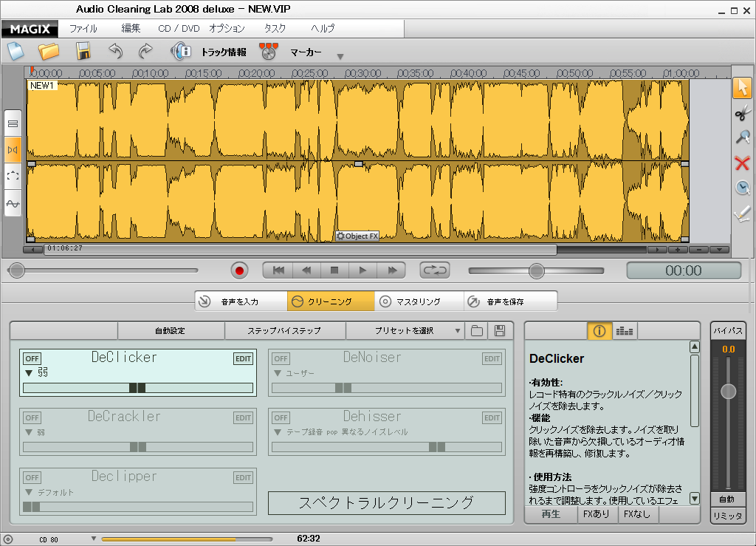Viewport: 756px width, 546px height.
Task: Open the オプション (Options) menu
Action: [227, 29]
